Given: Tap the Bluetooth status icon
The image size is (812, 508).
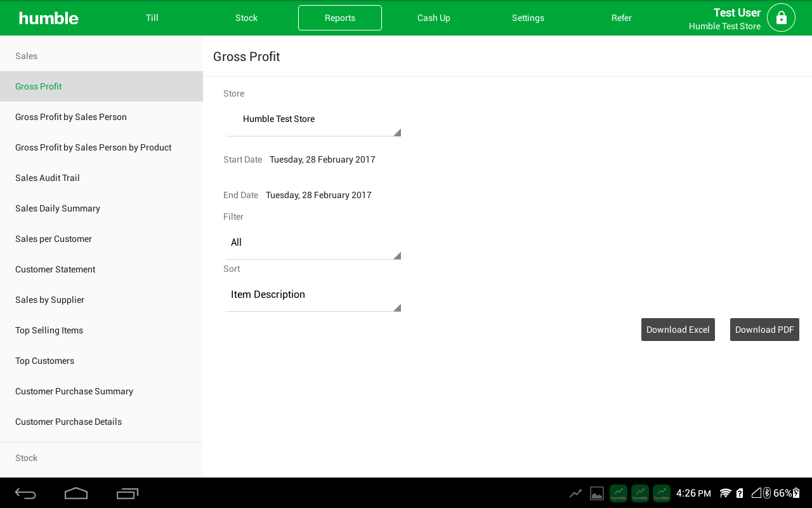Looking at the screenshot, I should coord(766,493).
